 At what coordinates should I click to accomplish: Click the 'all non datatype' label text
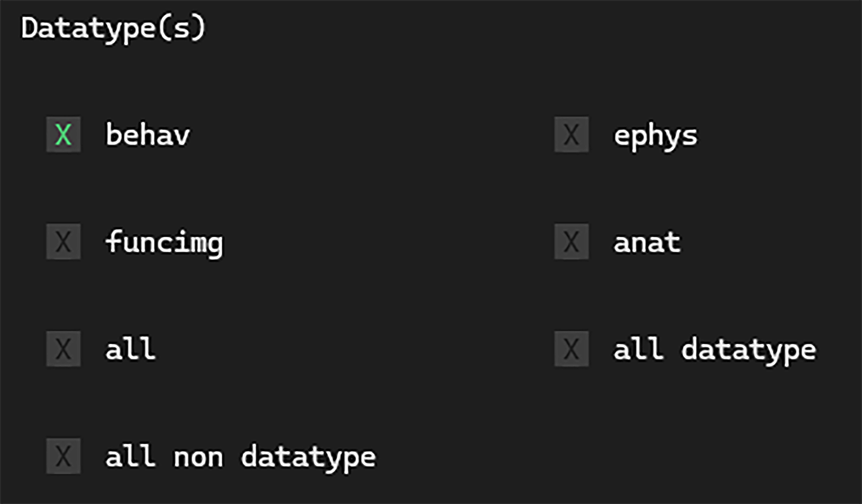pos(240,457)
